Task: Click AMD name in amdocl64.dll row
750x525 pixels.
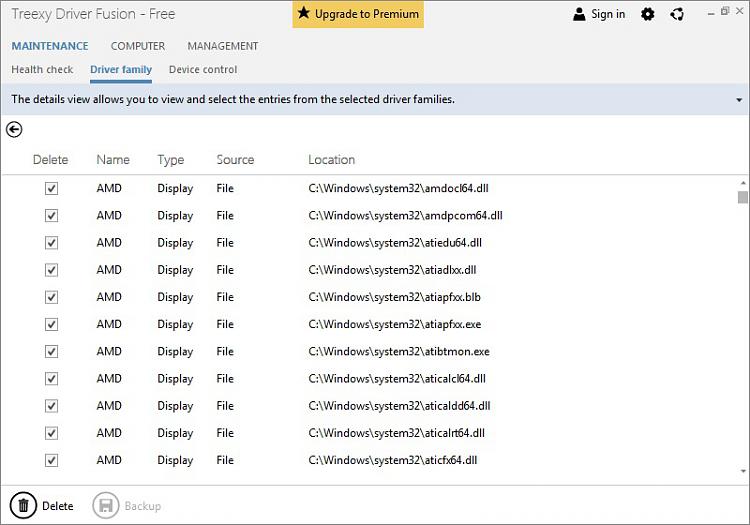Action: (109, 188)
